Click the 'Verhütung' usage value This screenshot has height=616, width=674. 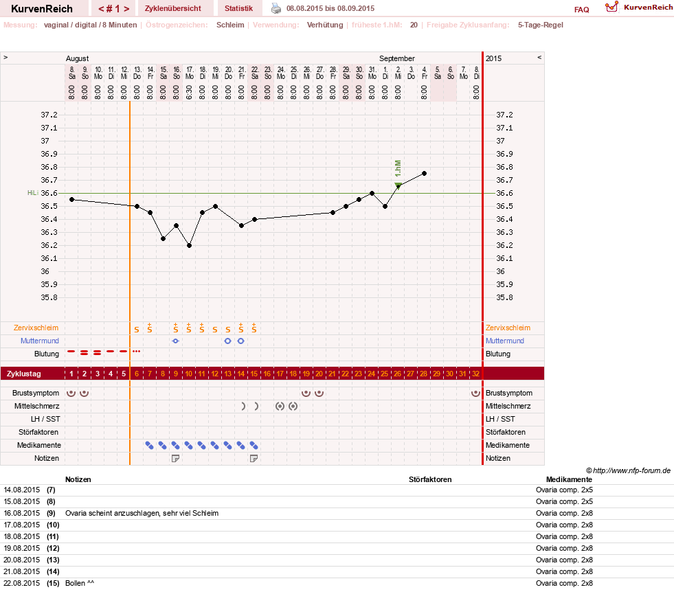325,25
